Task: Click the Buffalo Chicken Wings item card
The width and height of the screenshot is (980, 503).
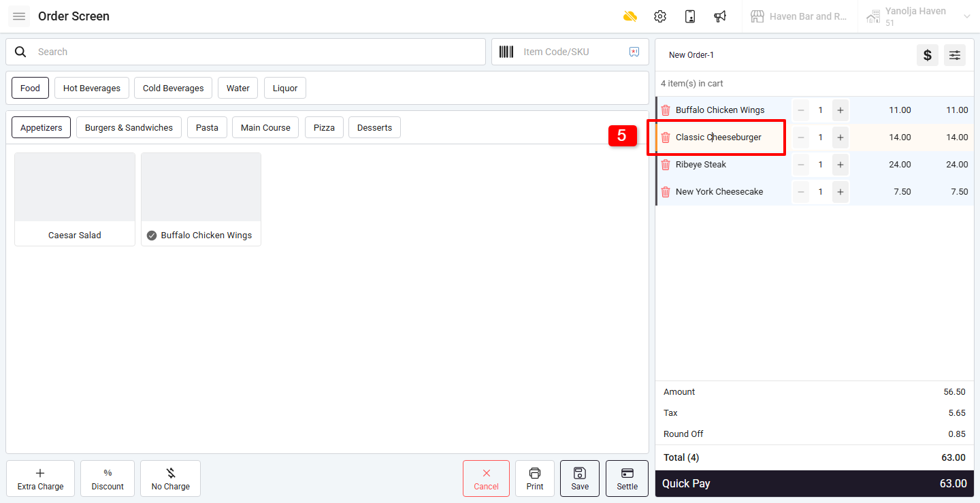Action: pyautogui.click(x=201, y=199)
